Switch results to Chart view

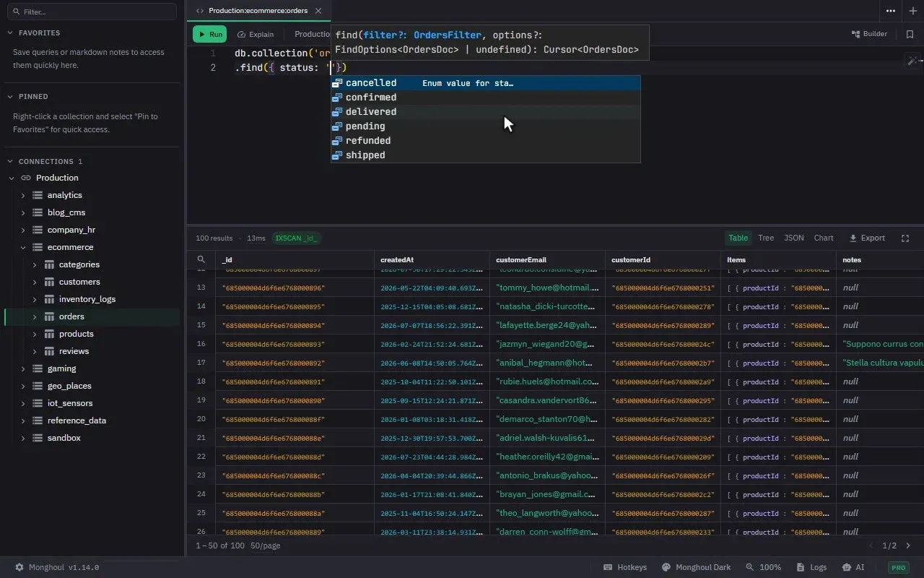824,238
